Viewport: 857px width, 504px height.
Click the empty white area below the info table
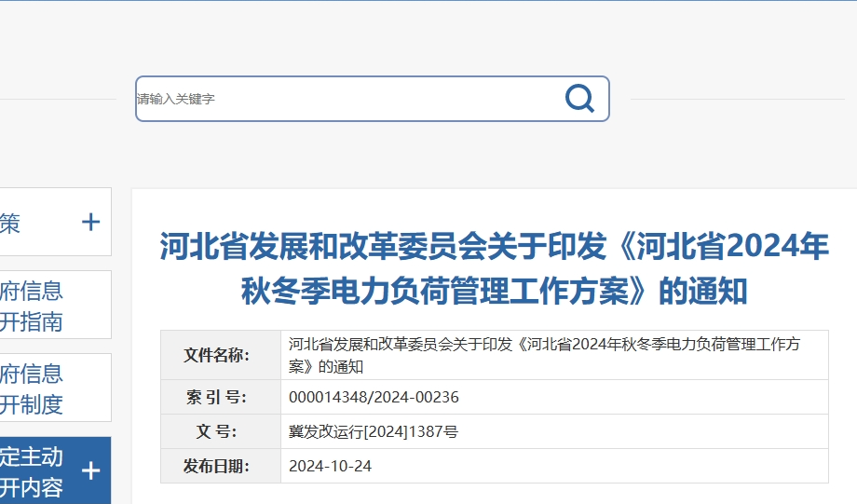point(494,494)
